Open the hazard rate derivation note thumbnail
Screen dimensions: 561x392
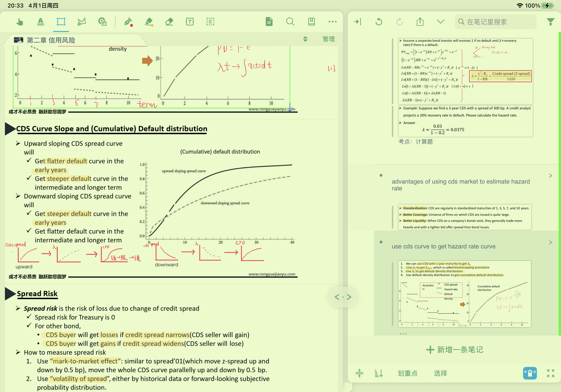(465, 71)
